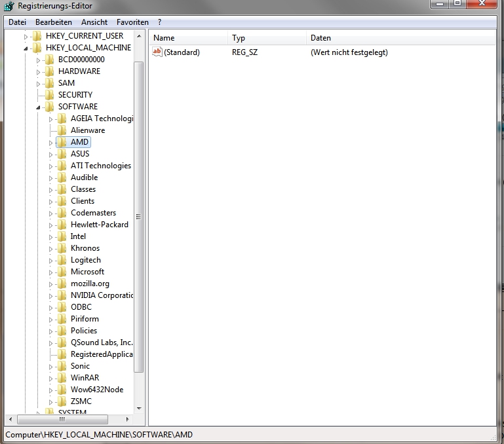Collapse the SOFTWARE node
504x444 pixels.
click(x=38, y=107)
